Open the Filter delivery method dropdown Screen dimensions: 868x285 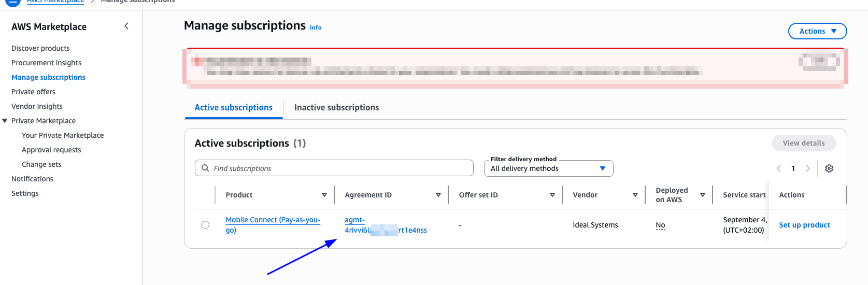pos(548,168)
